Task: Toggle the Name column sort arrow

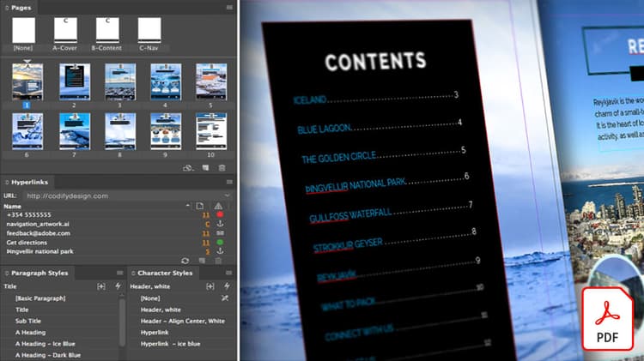Action: coord(188,206)
